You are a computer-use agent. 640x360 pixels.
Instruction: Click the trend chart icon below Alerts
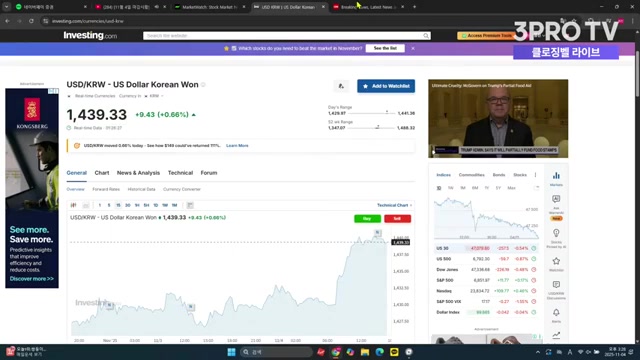tap(556, 335)
